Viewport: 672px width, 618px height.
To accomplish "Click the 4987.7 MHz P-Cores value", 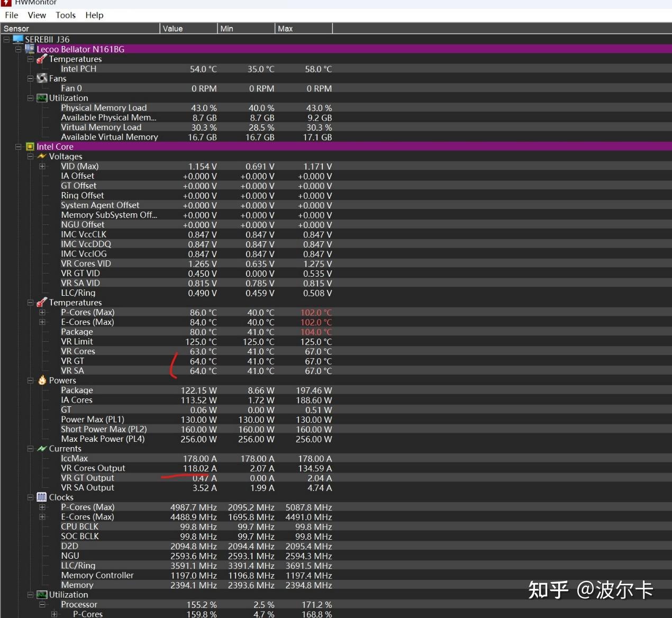I will tap(194, 507).
